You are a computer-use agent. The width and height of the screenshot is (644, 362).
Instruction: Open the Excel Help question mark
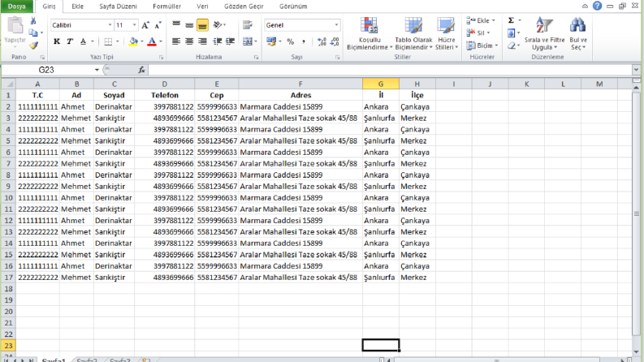[597, 6]
